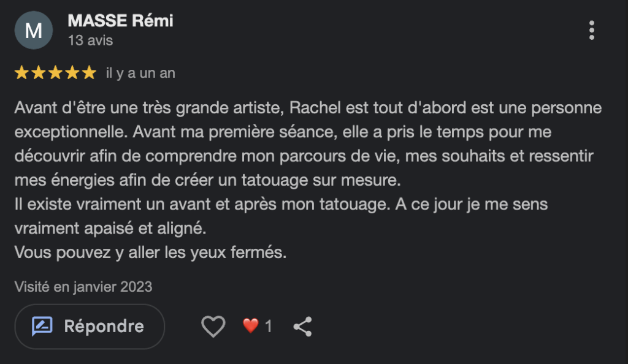This screenshot has height=364, width=628.
Task: Click the third yellow rating star
Action: coord(55,74)
